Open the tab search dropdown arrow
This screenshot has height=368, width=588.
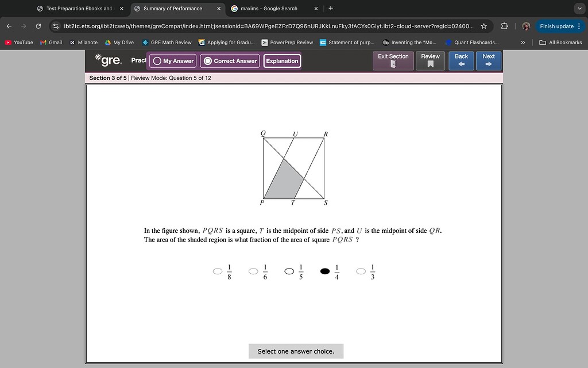pos(579,8)
